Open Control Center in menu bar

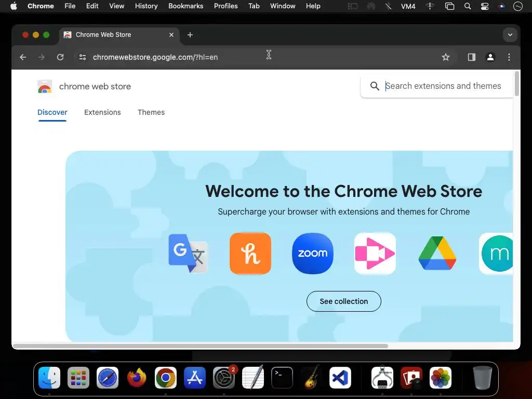(x=485, y=6)
